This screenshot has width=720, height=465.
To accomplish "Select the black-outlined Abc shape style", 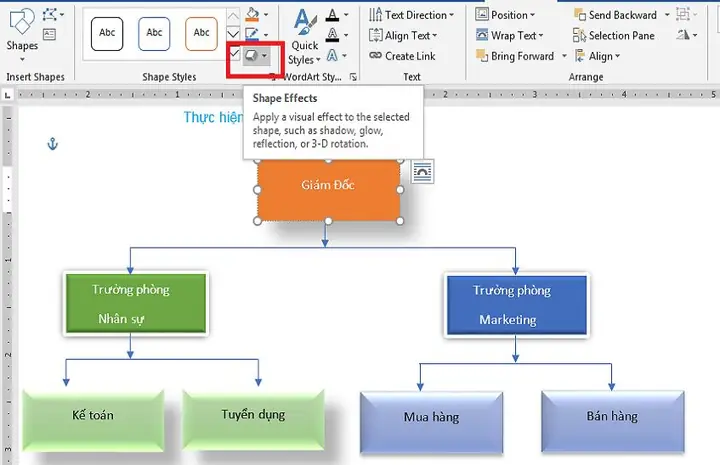I will 107,34.
